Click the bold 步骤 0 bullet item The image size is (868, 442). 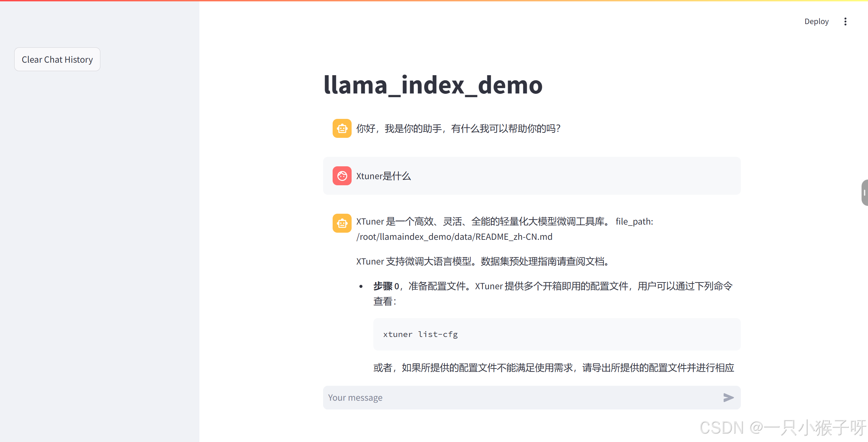(386, 286)
